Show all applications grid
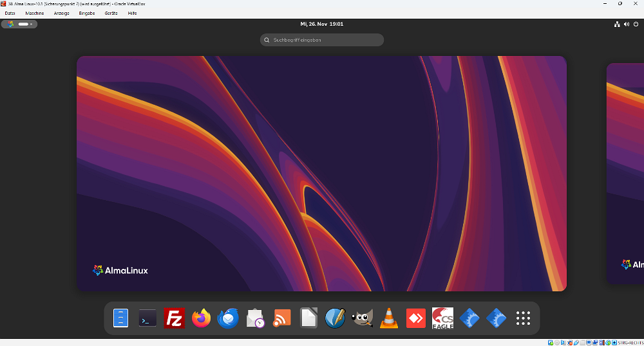This screenshot has height=346, width=644. point(523,318)
